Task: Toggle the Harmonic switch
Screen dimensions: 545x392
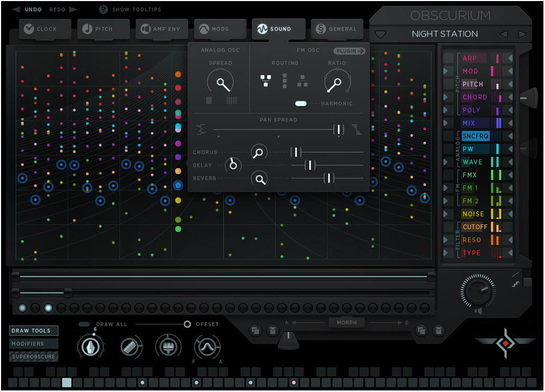Action: (x=301, y=103)
